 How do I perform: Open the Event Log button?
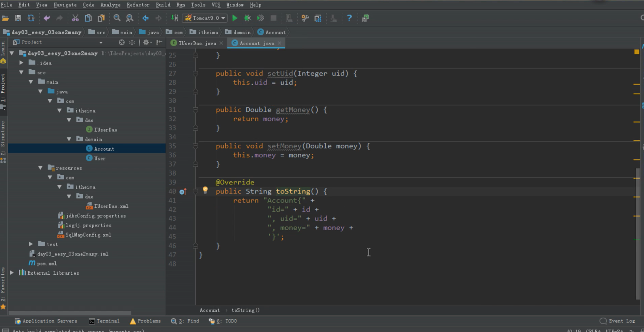(x=617, y=321)
